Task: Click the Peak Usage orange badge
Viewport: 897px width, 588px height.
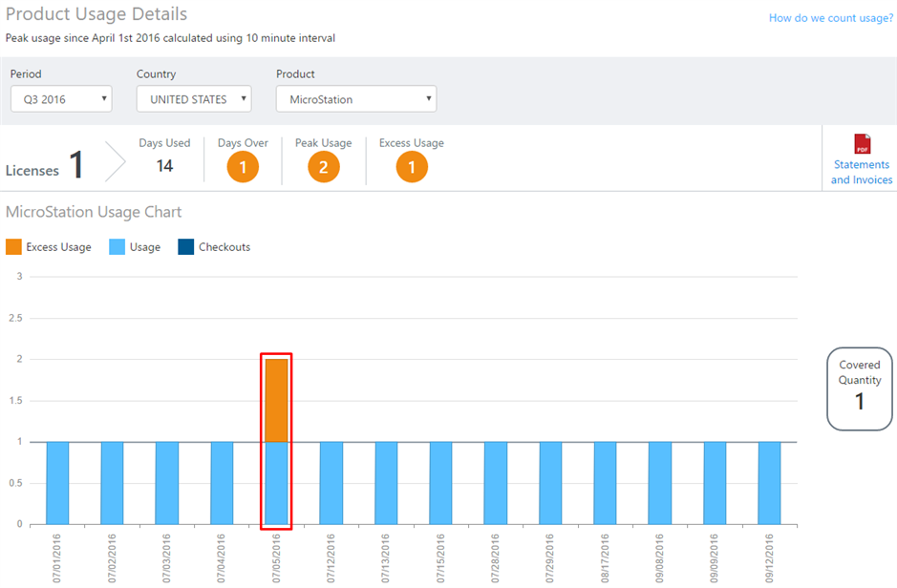Action: (x=323, y=167)
